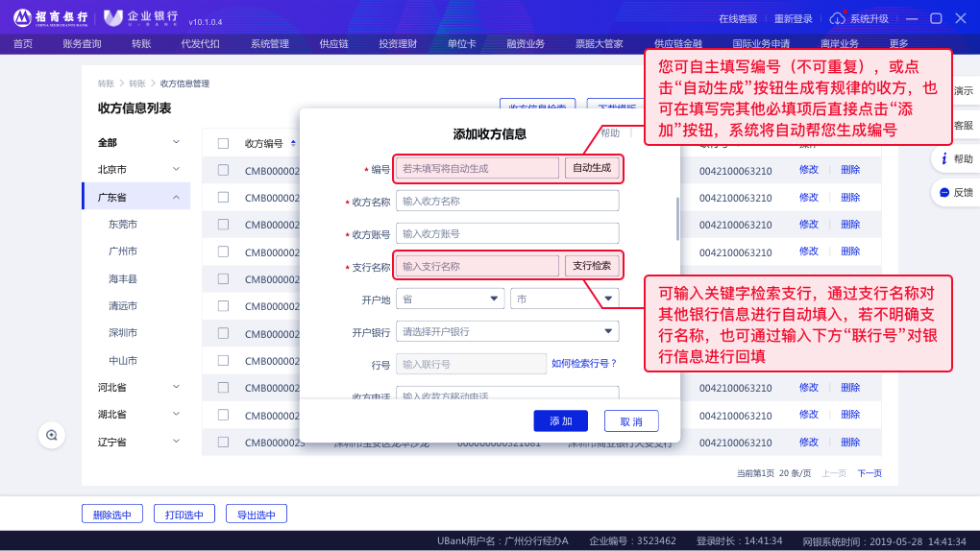Image resolution: width=980 pixels, height=551 pixels.
Task: Tick the select-all checkbox in table header
Action: coord(223,144)
